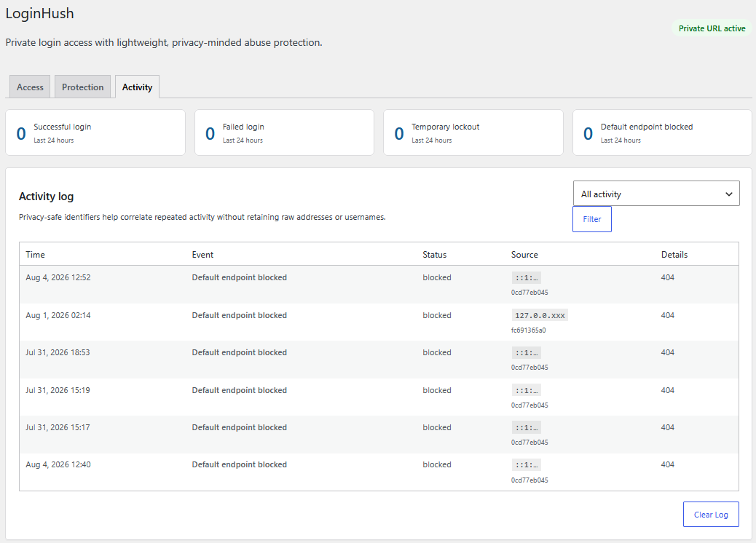Click the 404 detail in the 12:40 row
This screenshot has width=756, height=543.
pos(667,464)
